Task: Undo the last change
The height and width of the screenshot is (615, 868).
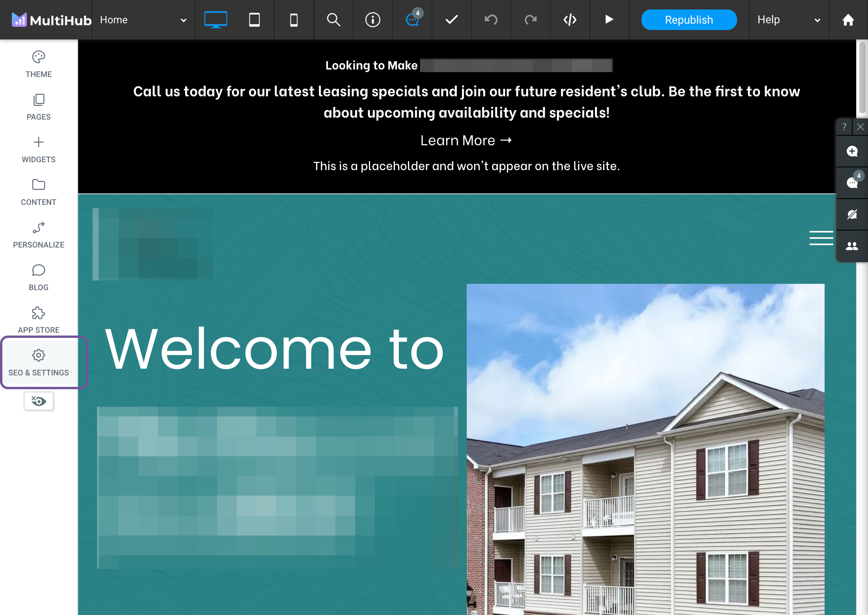Action: click(x=491, y=20)
